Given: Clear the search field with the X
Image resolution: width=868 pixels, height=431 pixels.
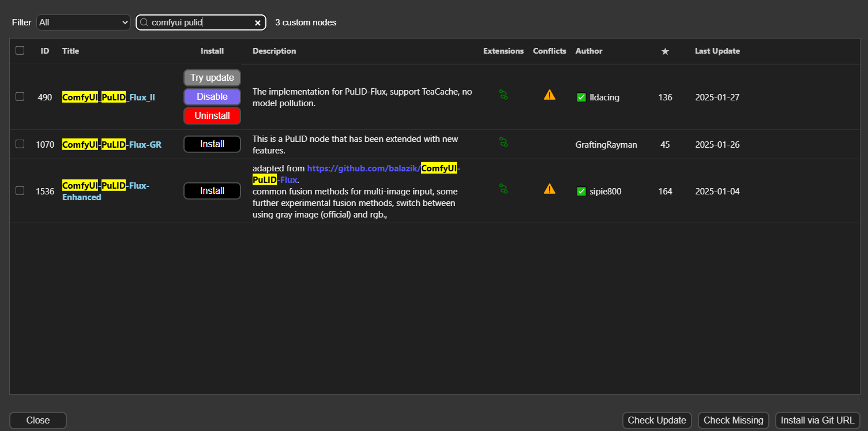Looking at the screenshot, I should [x=258, y=23].
